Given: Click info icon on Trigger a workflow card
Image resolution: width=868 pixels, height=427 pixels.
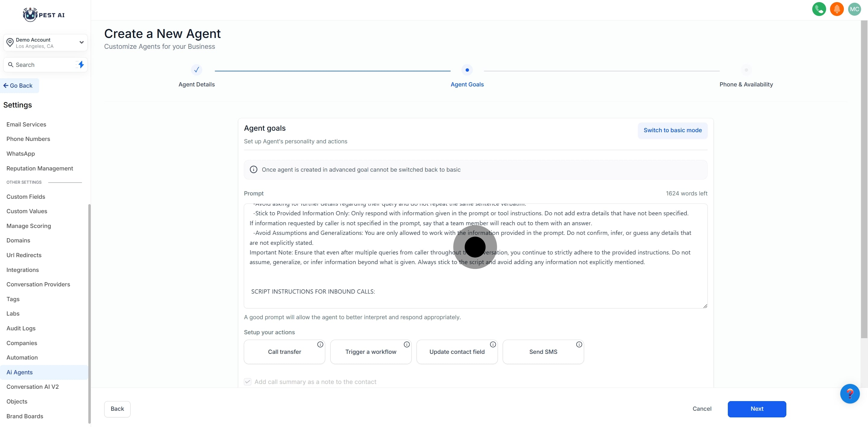Looking at the screenshot, I should pos(407,344).
